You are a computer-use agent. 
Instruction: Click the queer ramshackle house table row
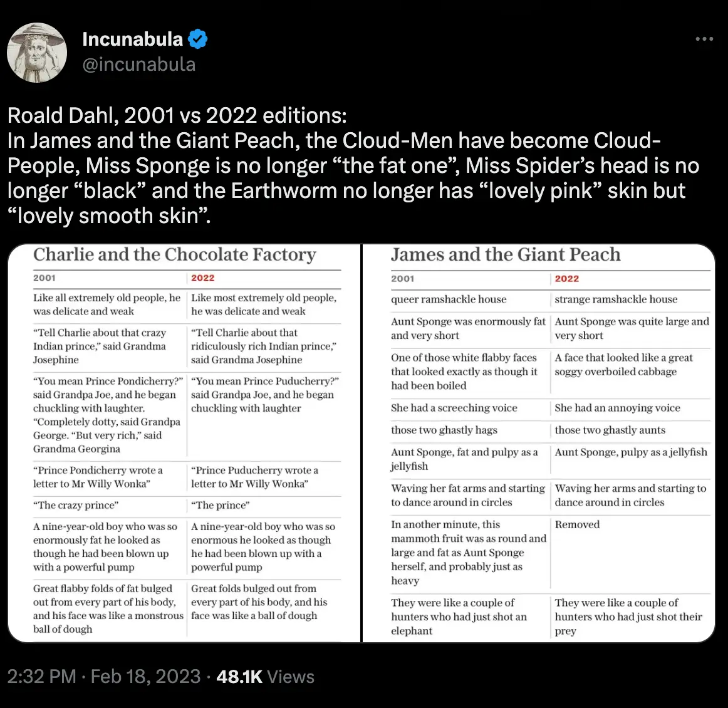pyautogui.click(x=449, y=299)
